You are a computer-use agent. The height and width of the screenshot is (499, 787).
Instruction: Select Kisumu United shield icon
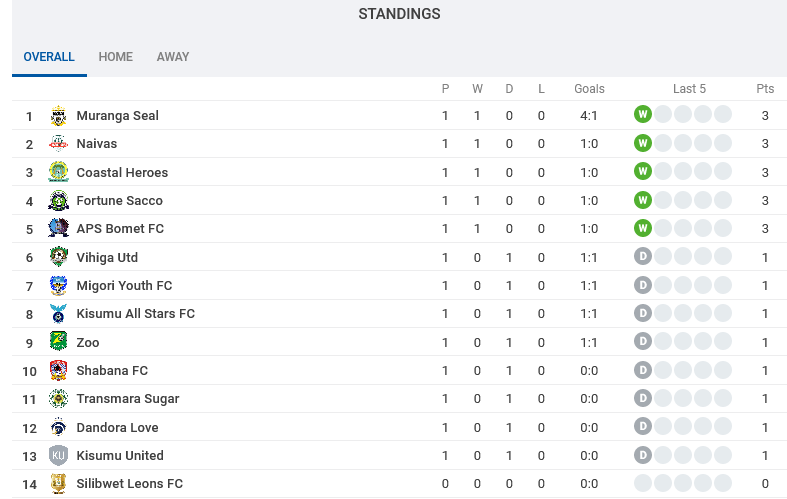[x=59, y=455]
